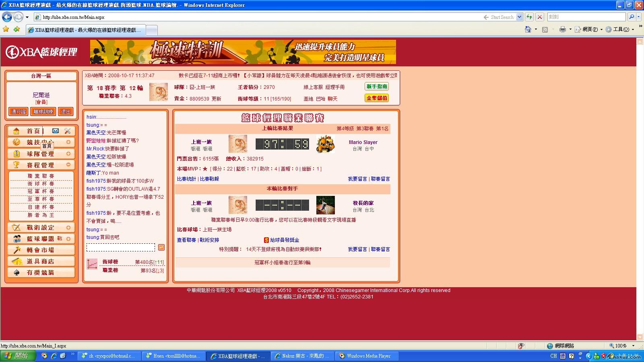Open 轉會市場 transfer market
The width and height of the screenshot is (644, 362).
pos(40,250)
